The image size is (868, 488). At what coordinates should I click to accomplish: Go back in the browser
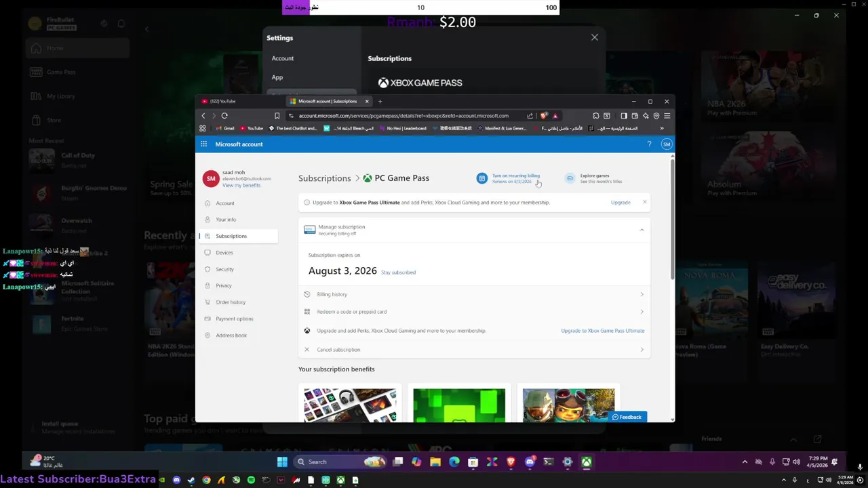pyautogui.click(x=203, y=116)
